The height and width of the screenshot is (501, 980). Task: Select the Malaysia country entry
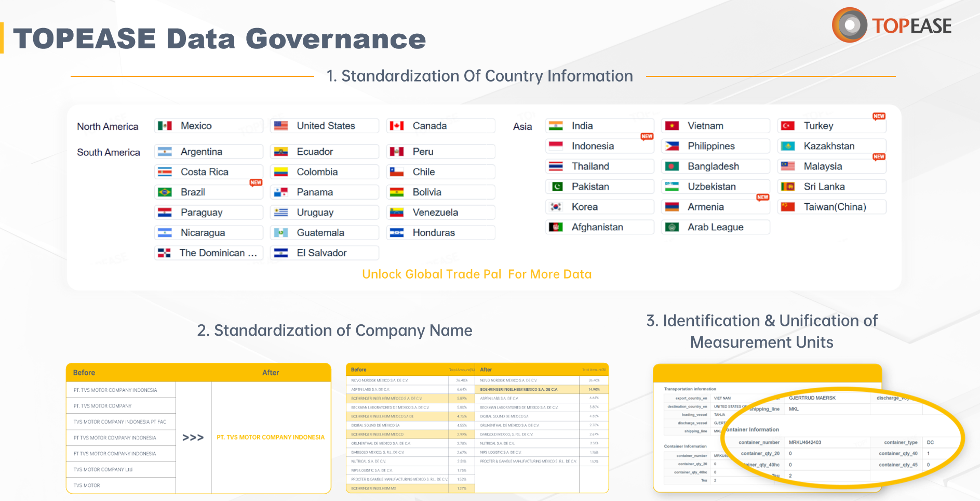coord(831,166)
